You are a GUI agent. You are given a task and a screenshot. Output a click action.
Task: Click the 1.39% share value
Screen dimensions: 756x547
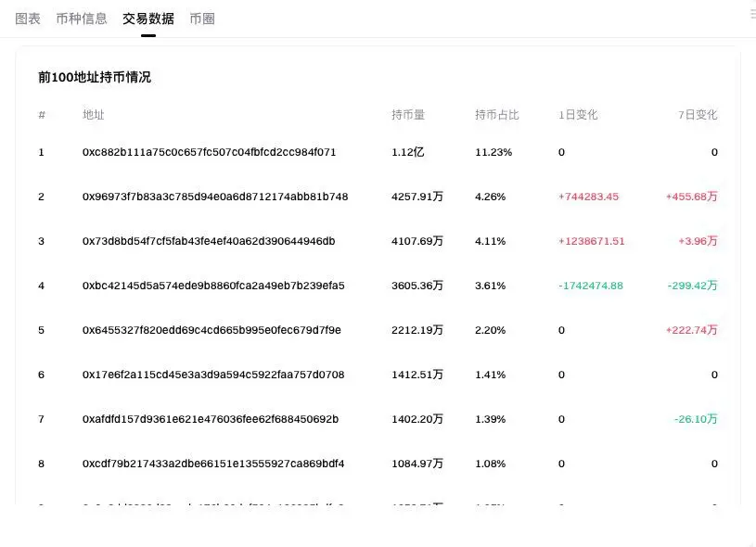(x=491, y=419)
